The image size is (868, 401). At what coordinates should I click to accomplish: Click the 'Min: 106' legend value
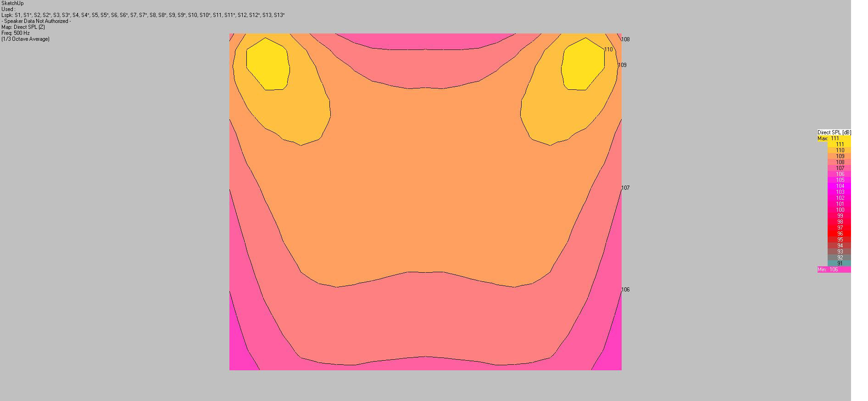pyautogui.click(x=834, y=269)
